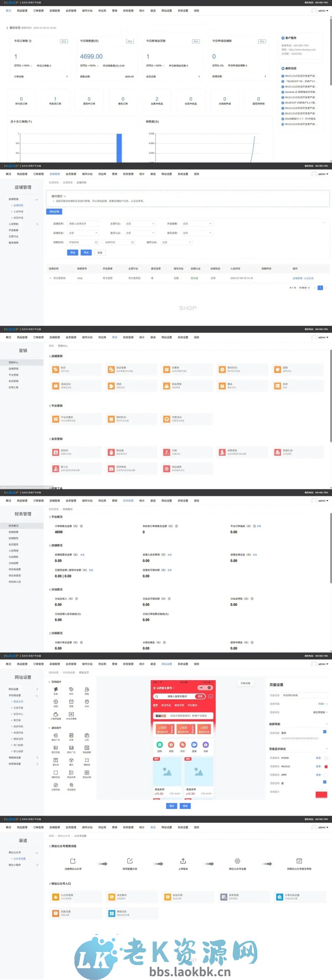Click the 筛选 filter button

(73, 253)
